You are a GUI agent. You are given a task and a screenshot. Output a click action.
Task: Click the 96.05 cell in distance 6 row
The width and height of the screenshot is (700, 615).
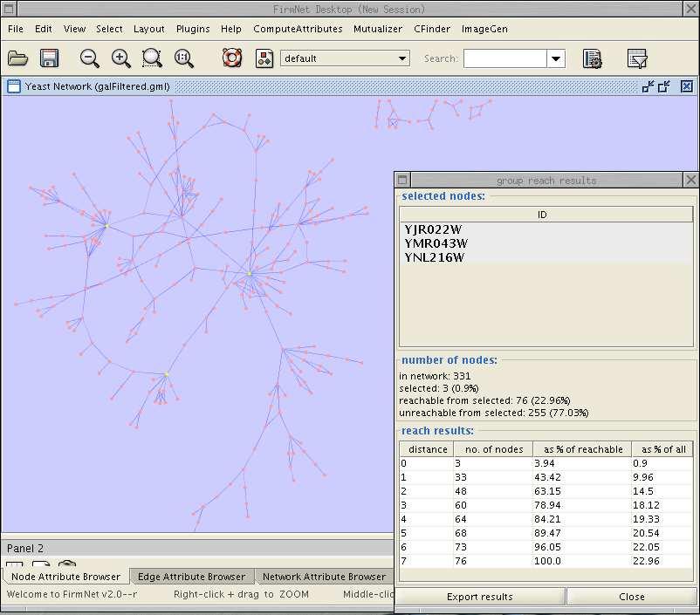pos(581,547)
